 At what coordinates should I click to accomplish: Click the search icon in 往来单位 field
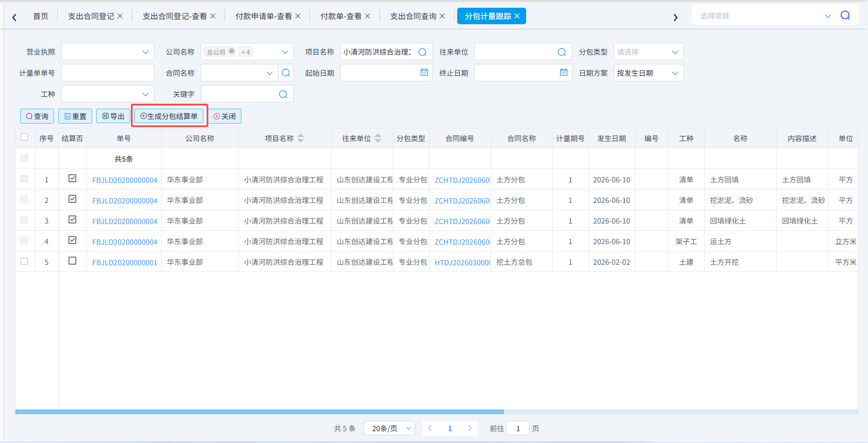(562, 52)
